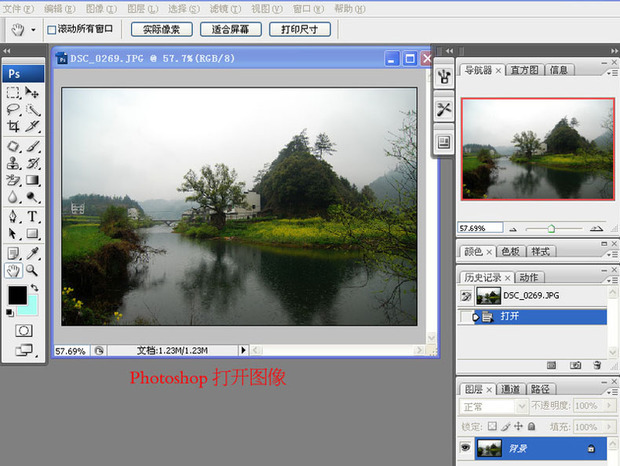The height and width of the screenshot is (466, 620).
Task: Open the 文件 menu
Action: [x=18, y=9]
